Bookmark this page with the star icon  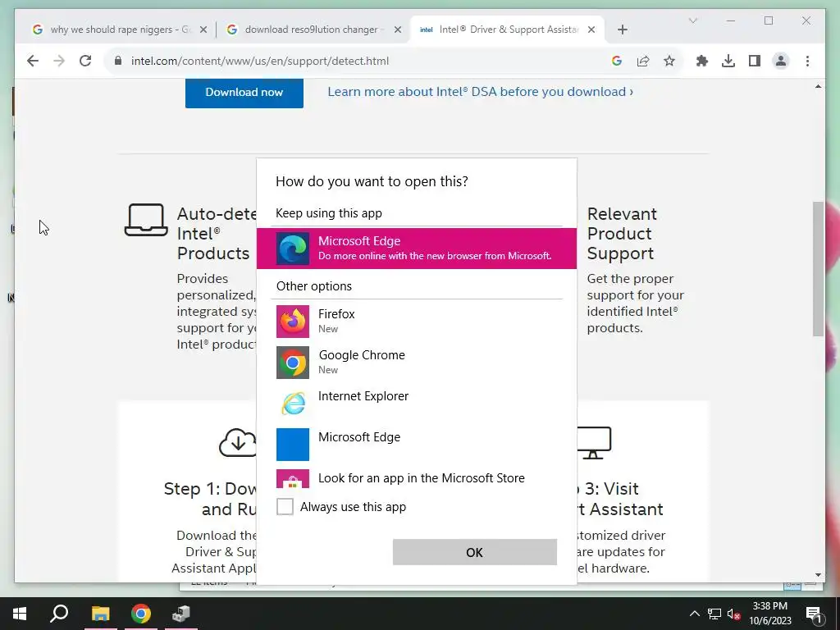(669, 61)
